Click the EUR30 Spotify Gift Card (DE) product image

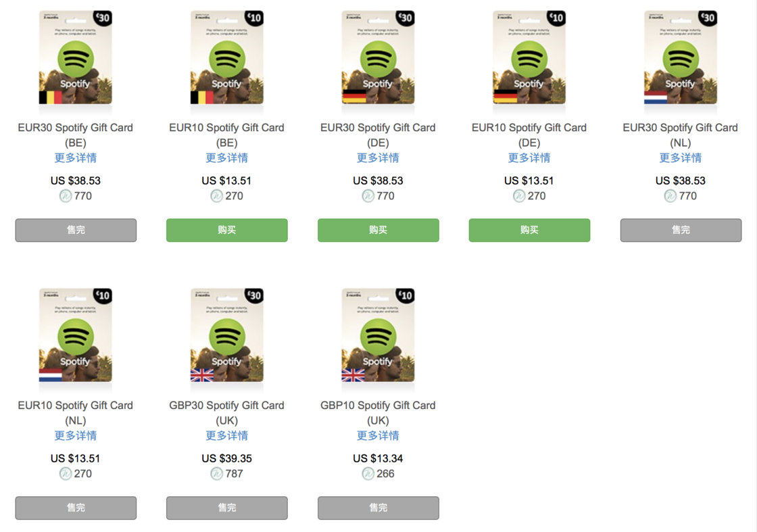coord(378,57)
